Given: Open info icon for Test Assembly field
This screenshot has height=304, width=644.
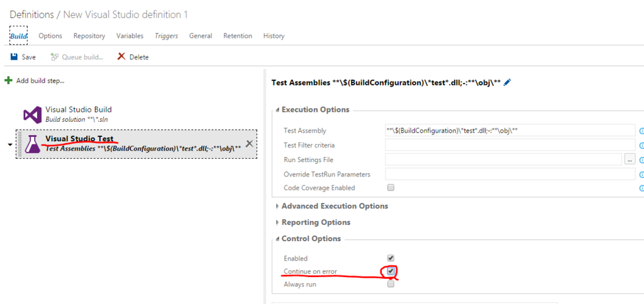Looking at the screenshot, I should click(x=641, y=131).
